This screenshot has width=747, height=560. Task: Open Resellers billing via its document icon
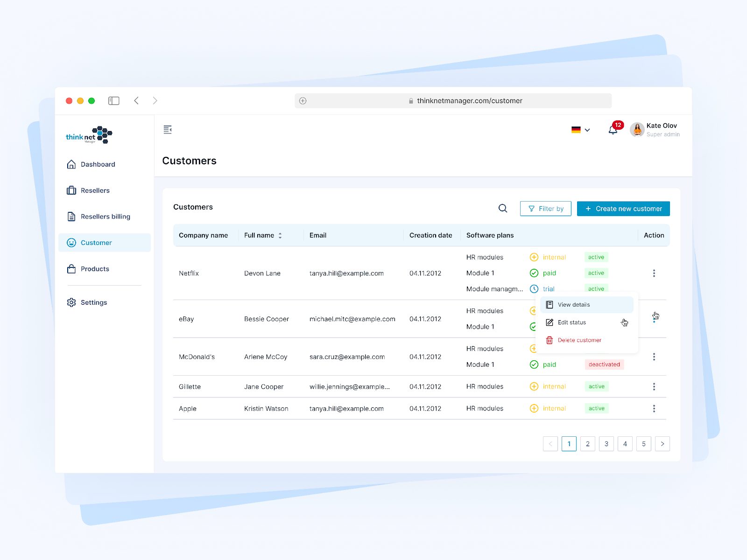point(71,216)
